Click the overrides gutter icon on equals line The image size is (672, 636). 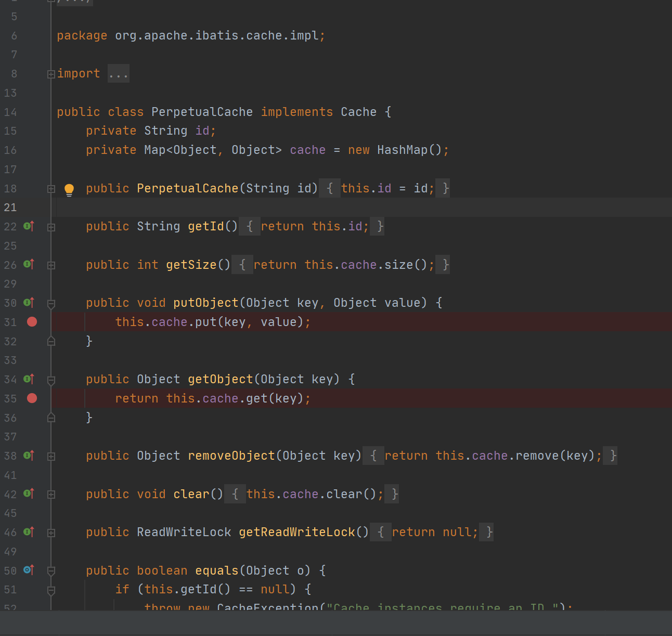(29, 570)
